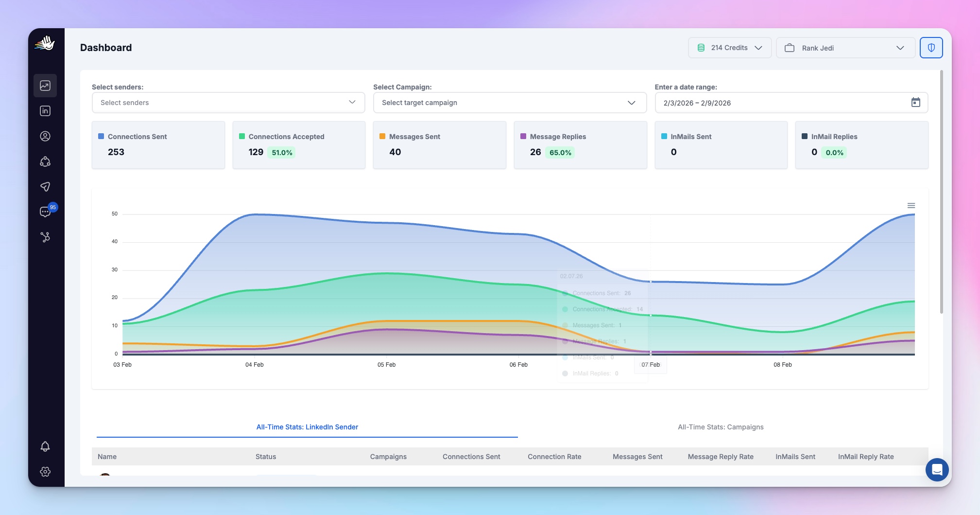The image size is (980, 515).
Task: Click the InMail Reply Rate column header
Action: [x=866, y=457]
